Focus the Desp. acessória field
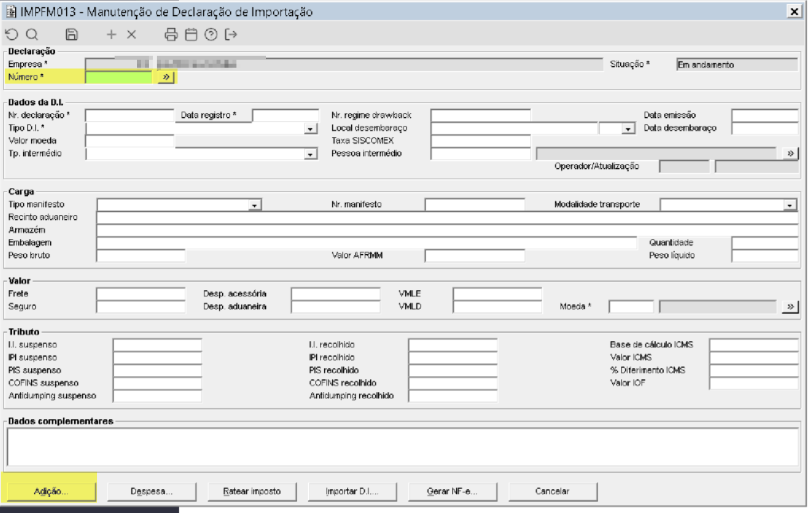812x513 pixels. tap(336, 294)
